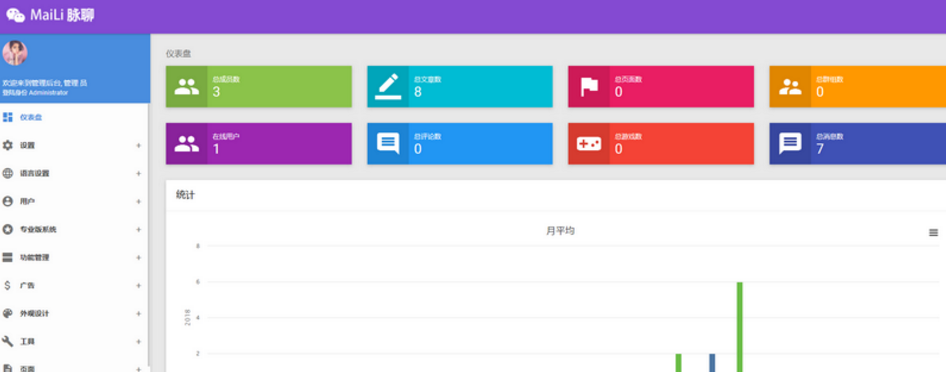Viewport: 946px width, 372px height.
Task: Click the 总页面数 flag icon
Action: 589,87
